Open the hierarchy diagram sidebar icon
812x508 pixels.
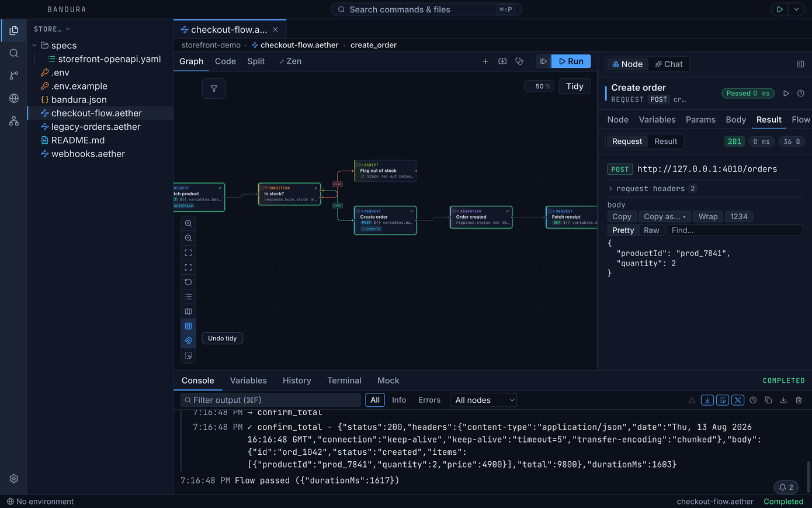pos(14,121)
